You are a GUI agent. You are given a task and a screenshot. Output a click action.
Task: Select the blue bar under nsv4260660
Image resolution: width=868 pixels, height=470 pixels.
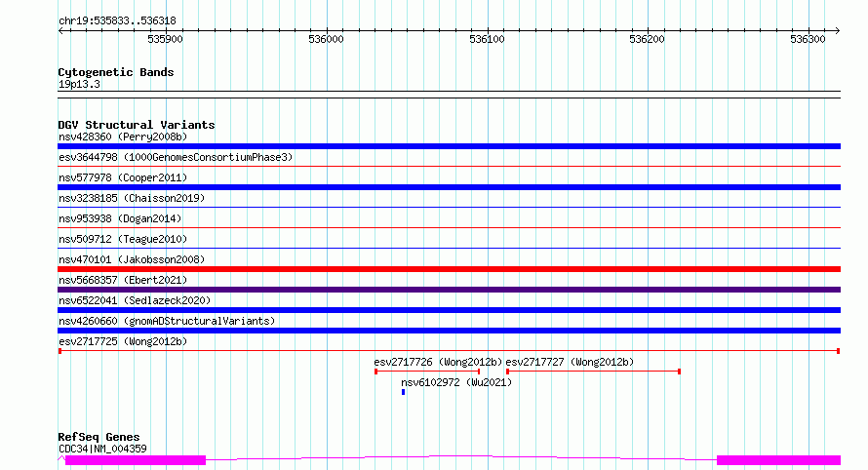[449, 331]
